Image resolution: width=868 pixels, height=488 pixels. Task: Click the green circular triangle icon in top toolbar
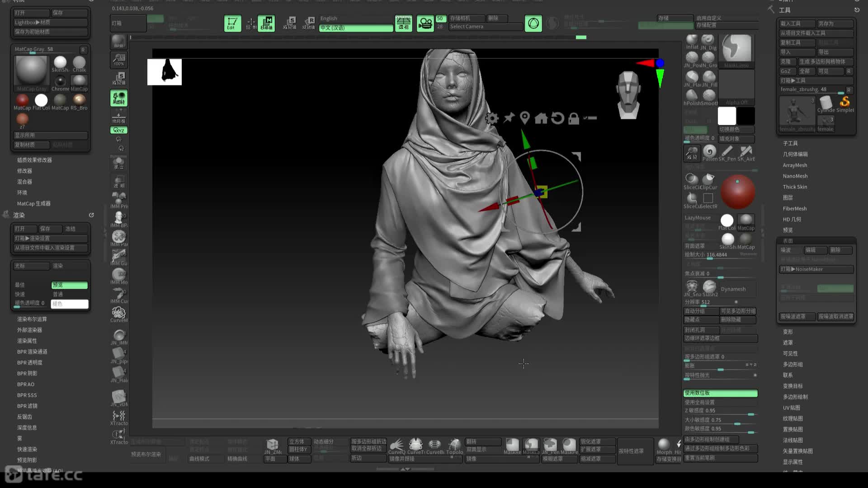coord(533,23)
